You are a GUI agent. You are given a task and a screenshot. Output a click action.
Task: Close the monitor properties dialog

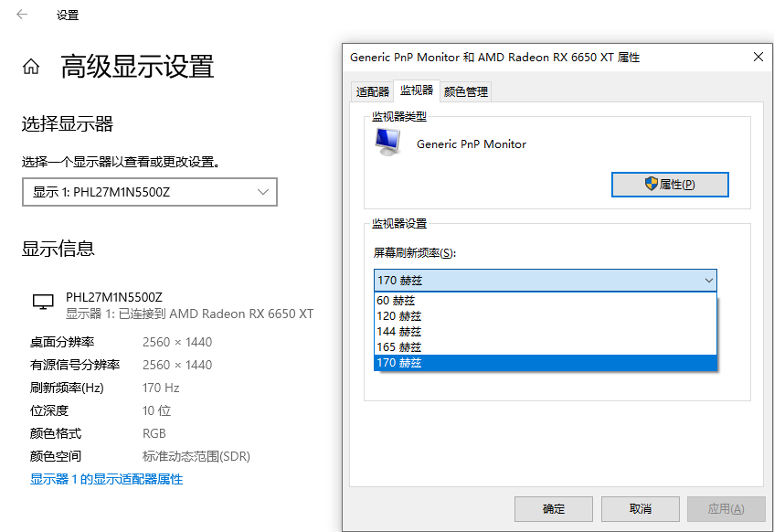[x=758, y=57]
